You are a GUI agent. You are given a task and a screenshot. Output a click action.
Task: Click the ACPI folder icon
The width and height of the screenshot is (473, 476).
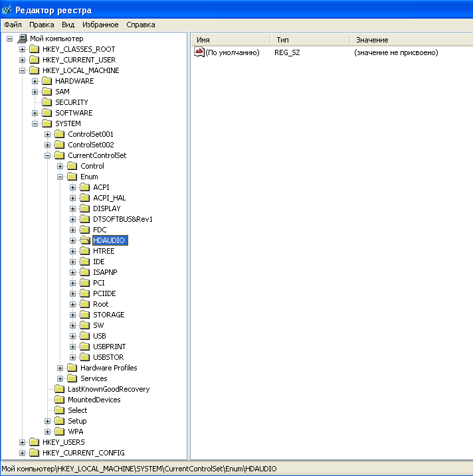tap(85, 187)
